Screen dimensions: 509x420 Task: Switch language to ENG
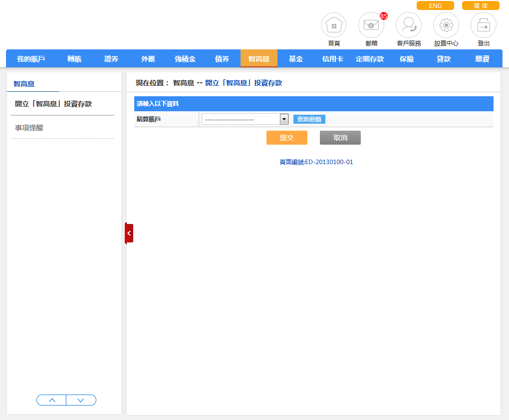pos(435,6)
